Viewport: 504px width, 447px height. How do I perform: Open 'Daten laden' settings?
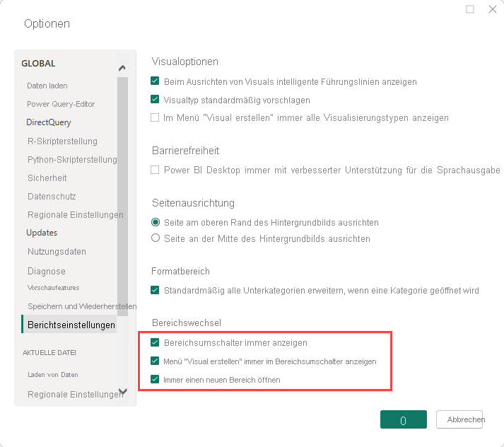click(47, 86)
